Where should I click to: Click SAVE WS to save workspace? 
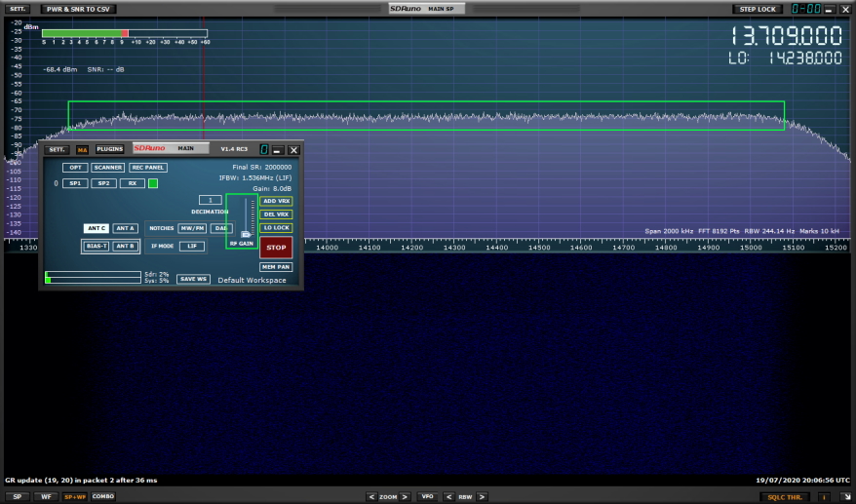coord(193,279)
